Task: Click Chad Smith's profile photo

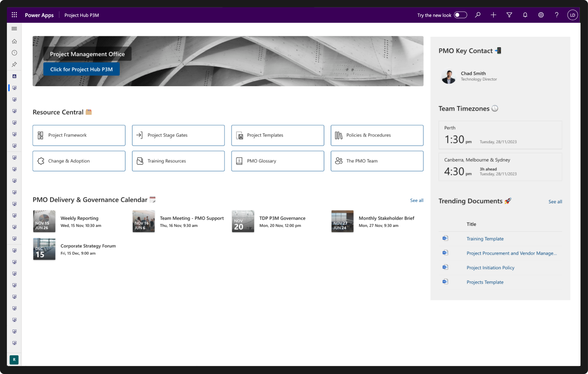Action: pyautogui.click(x=449, y=76)
